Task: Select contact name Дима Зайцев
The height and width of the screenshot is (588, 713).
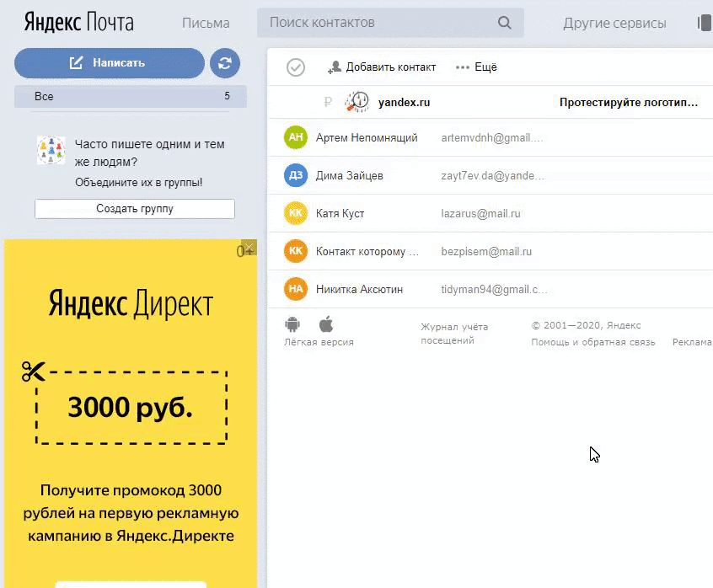Action: click(349, 175)
